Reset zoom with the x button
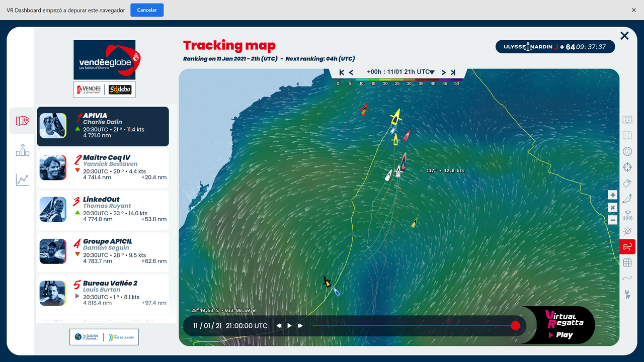This screenshot has height=362, width=644. (613, 208)
